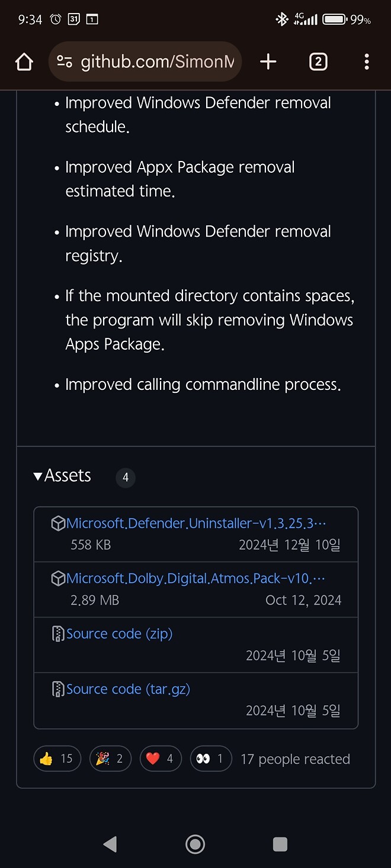The image size is (391, 868).
Task: Open a new browser tab with the plus icon
Action: coord(268,61)
